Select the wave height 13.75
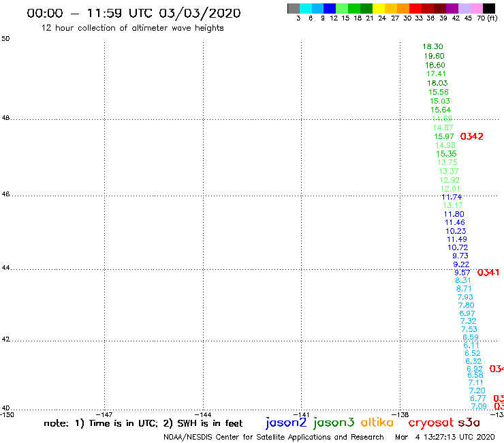The width and height of the screenshot is (504, 443). pos(447,162)
